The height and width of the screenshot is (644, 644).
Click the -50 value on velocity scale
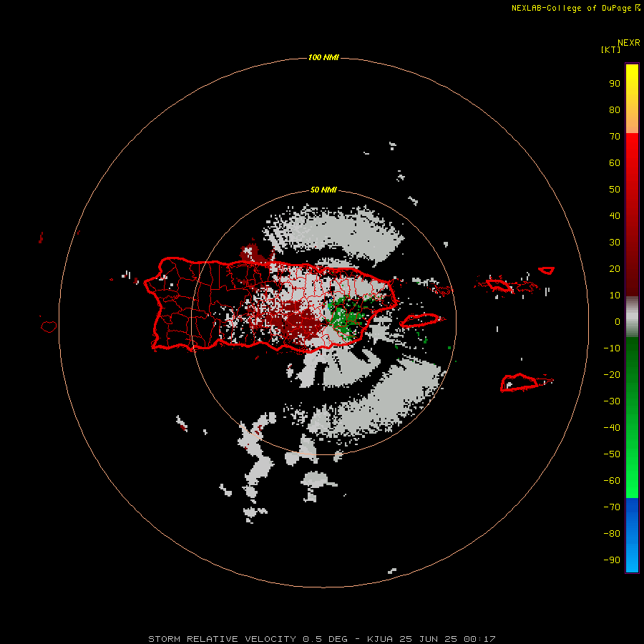click(612, 454)
